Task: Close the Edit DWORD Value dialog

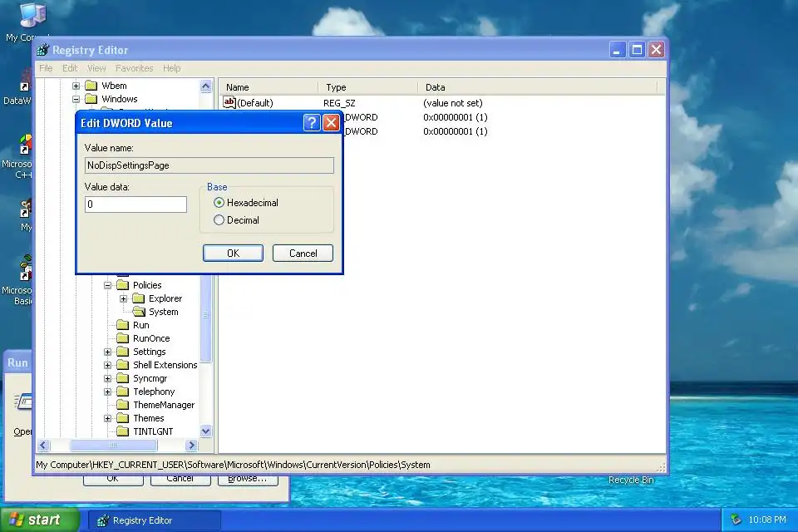Action: (331, 123)
